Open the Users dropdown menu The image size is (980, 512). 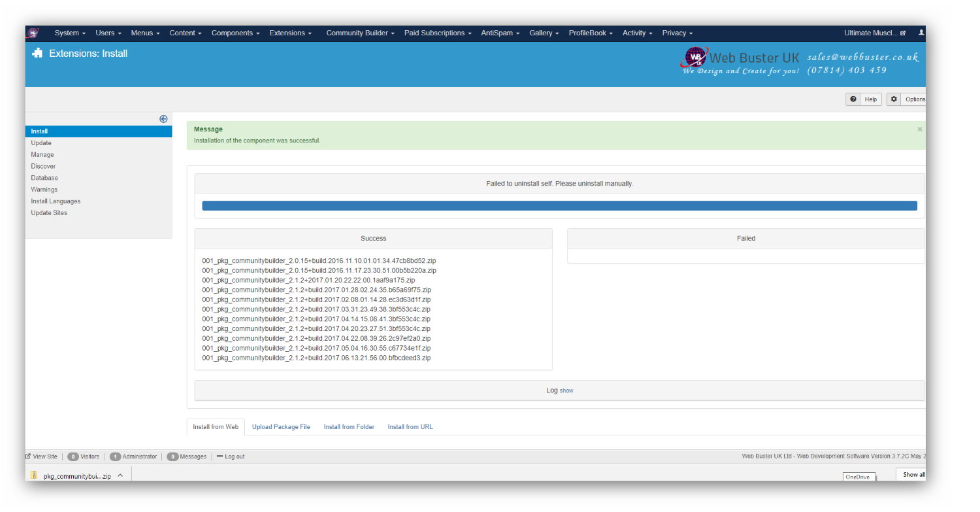click(108, 33)
